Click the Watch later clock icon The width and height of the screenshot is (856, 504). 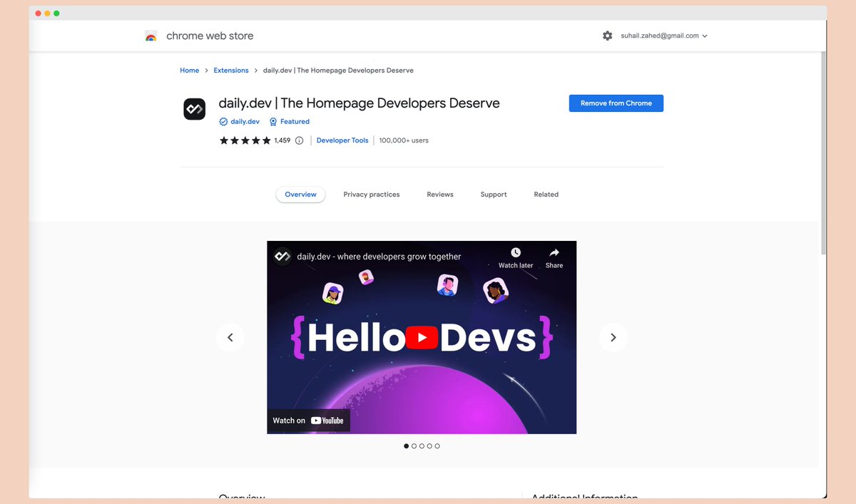point(516,253)
